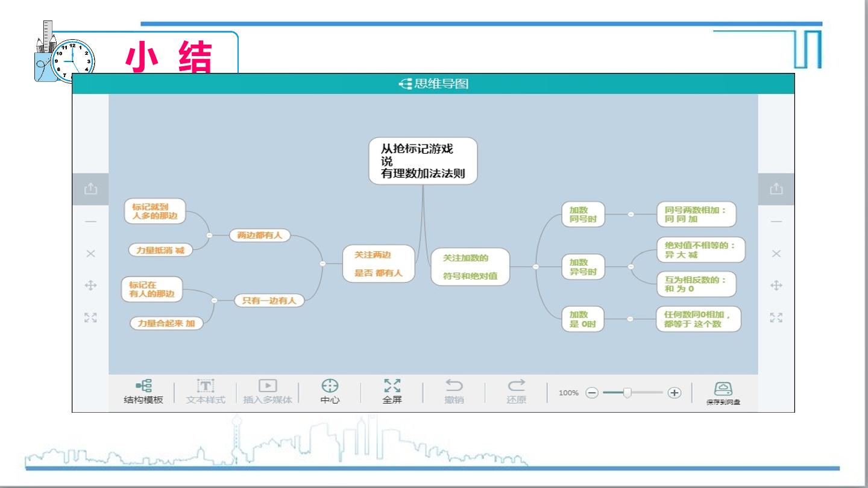Center the map with 中心 button
The height and width of the screenshot is (488, 868).
pyautogui.click(x=330, y=392)
